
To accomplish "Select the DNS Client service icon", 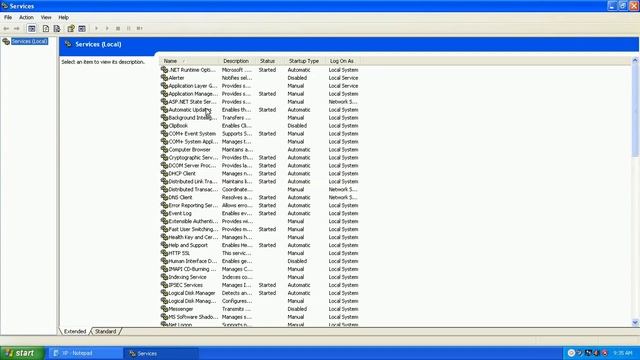I will (164, 197).
